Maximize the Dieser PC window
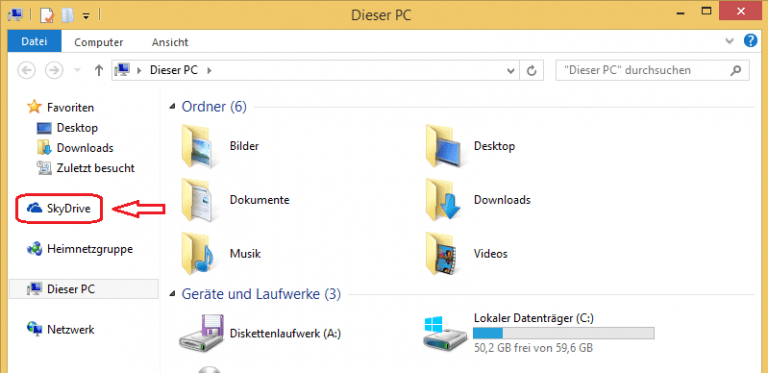 pos(706,11)
